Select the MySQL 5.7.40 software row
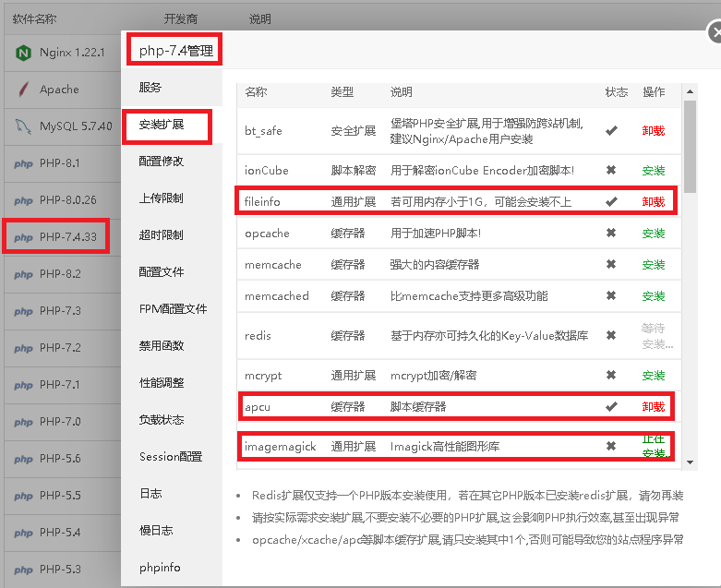This screenshot has height=588, width=721. [63, 126]
